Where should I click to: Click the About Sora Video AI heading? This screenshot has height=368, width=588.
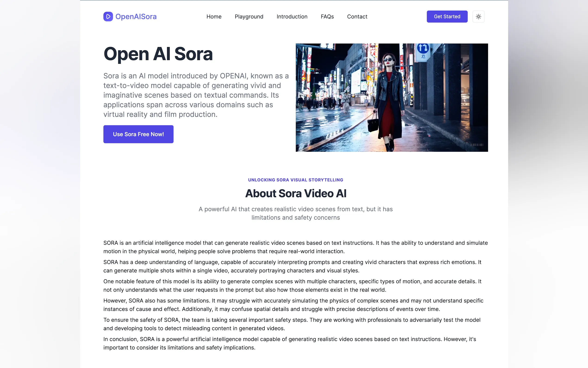pos(296,193)
